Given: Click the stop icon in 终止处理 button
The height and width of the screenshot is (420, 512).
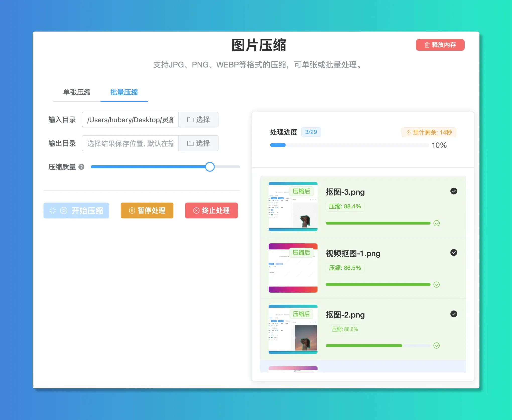Looking at the screenshot, I should tap(196, 211).
